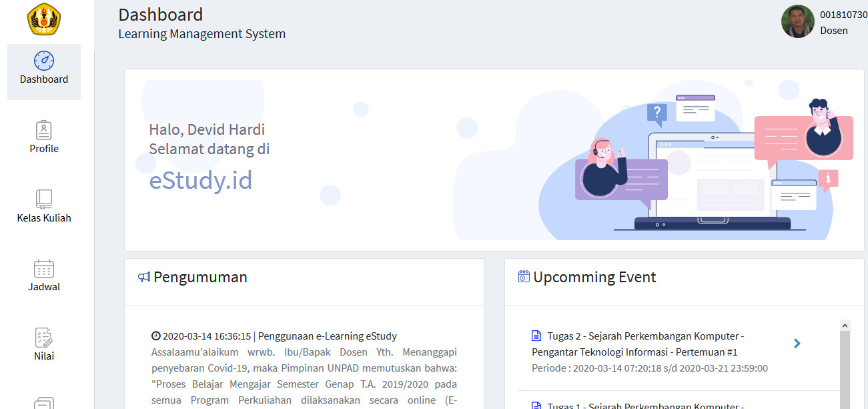
Task: Click the calendar icon beside Upcomming Event
Action: pos(524,276)
